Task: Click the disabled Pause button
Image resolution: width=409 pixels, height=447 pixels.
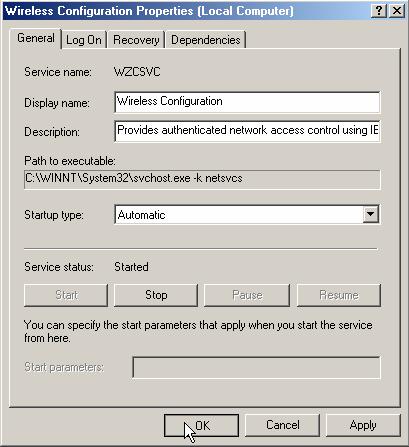Action: click(247, 295)
